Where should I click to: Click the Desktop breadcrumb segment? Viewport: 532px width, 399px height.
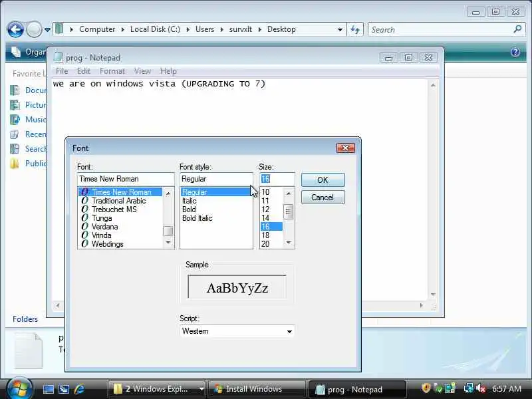[x=281, y=29]
